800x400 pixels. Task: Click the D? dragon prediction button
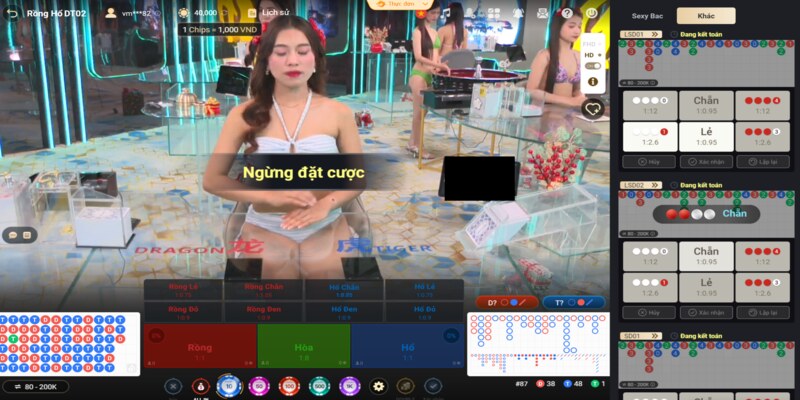click(507, 303)
